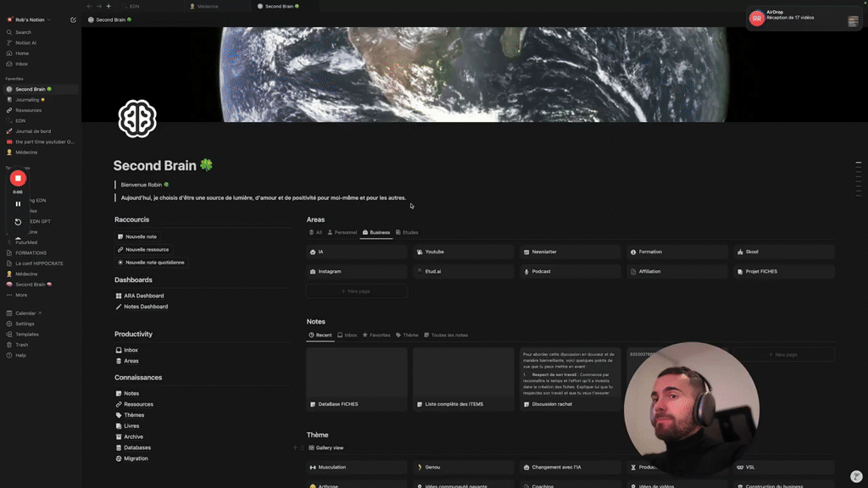The height and width of the screenshot is (488, 868).
Task: Open Rob's Notion workspace switcher
Action: click(x=30, y=20)
